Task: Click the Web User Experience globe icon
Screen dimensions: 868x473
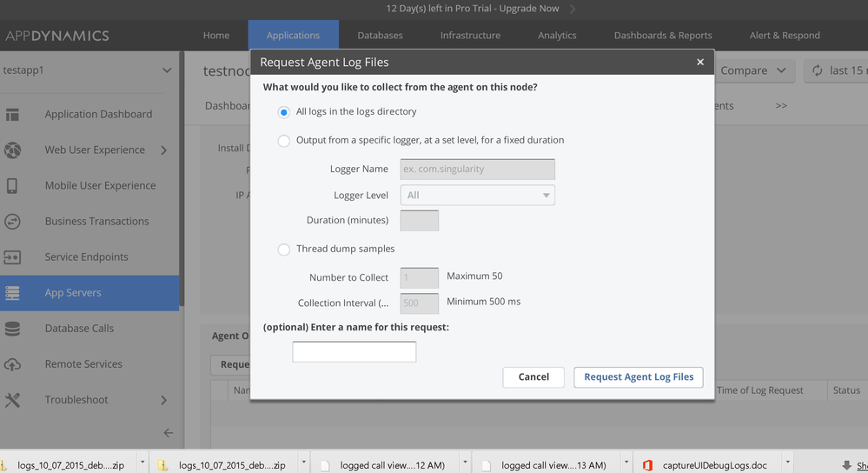Action: [12, 150]
